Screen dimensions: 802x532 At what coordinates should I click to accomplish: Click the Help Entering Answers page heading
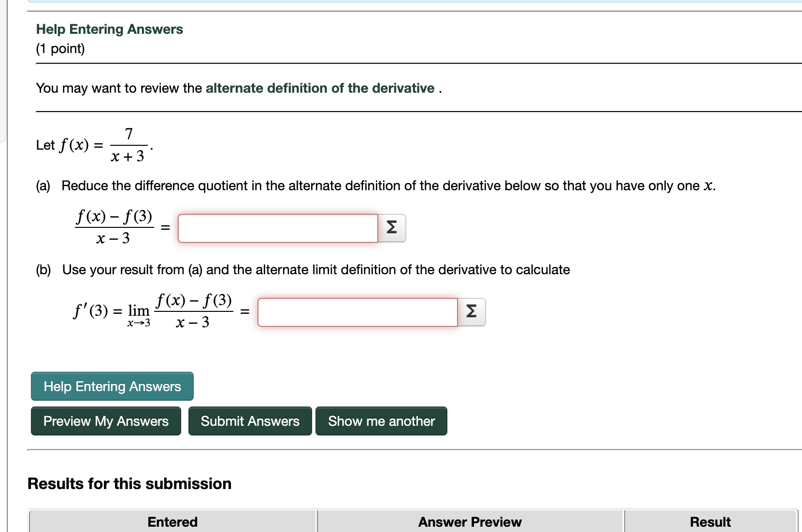(x=109, y=29)
